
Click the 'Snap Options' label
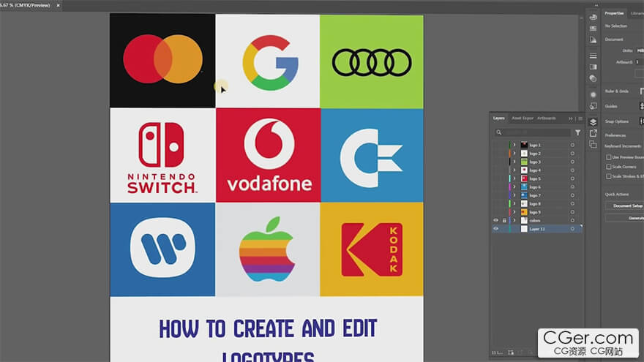pyautogui.click(x=616, y=121)
